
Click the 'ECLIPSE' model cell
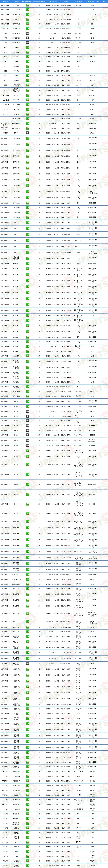click(16, 264)
